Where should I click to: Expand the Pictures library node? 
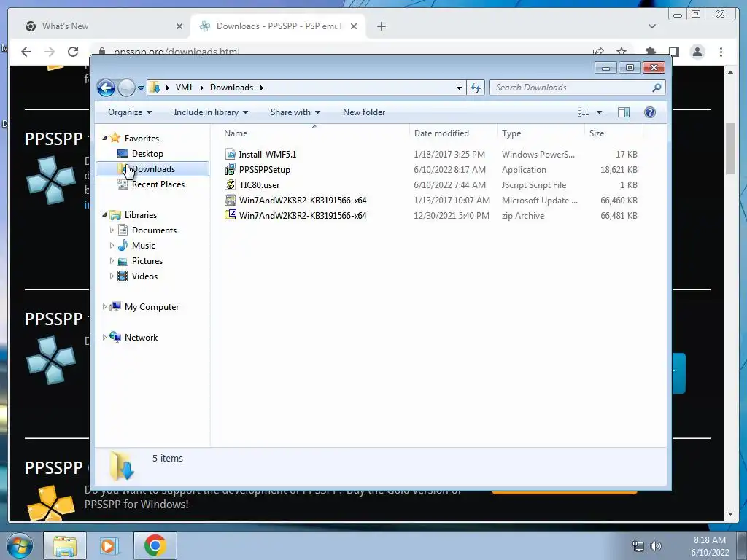pyautogui.click(x=112, y=261)
